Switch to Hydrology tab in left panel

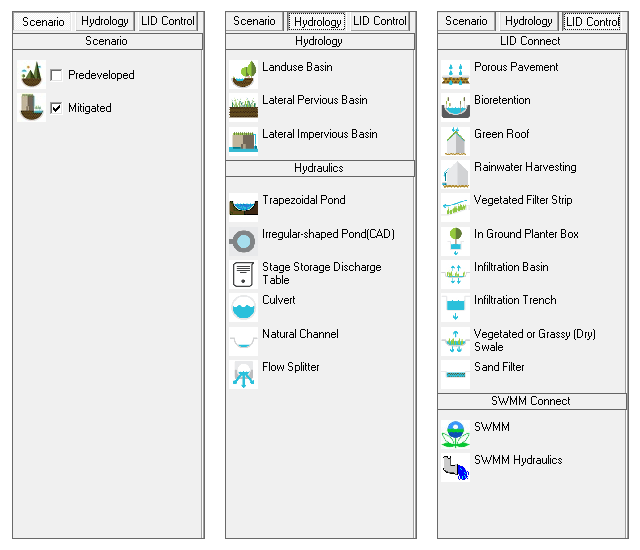click(105, 21)
